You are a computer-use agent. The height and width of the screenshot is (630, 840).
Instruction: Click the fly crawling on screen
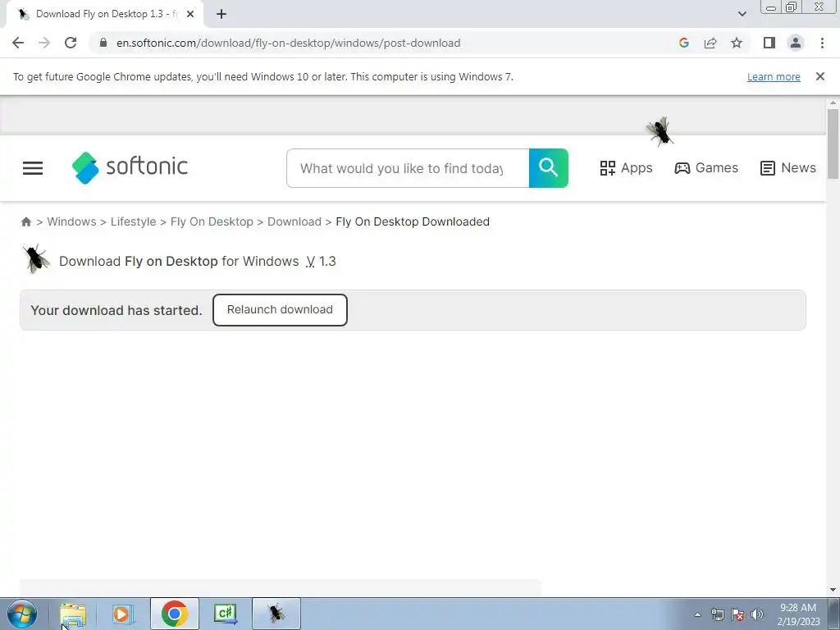click(x=660, y=131)
